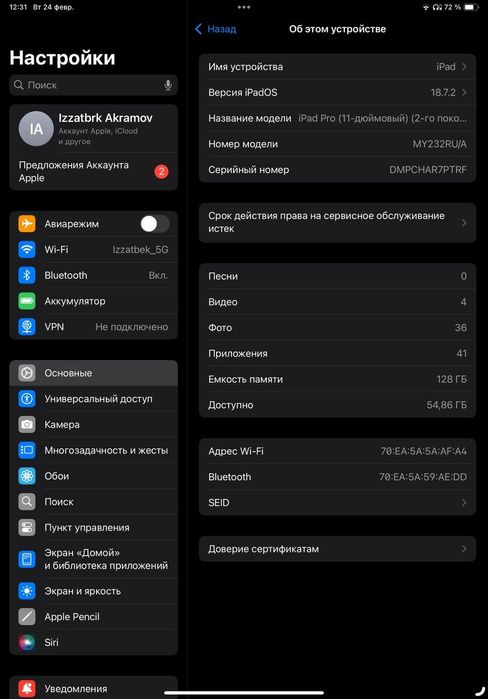Tap model number MY232RU/A
The image size is (488, 699).
(439, 144)
